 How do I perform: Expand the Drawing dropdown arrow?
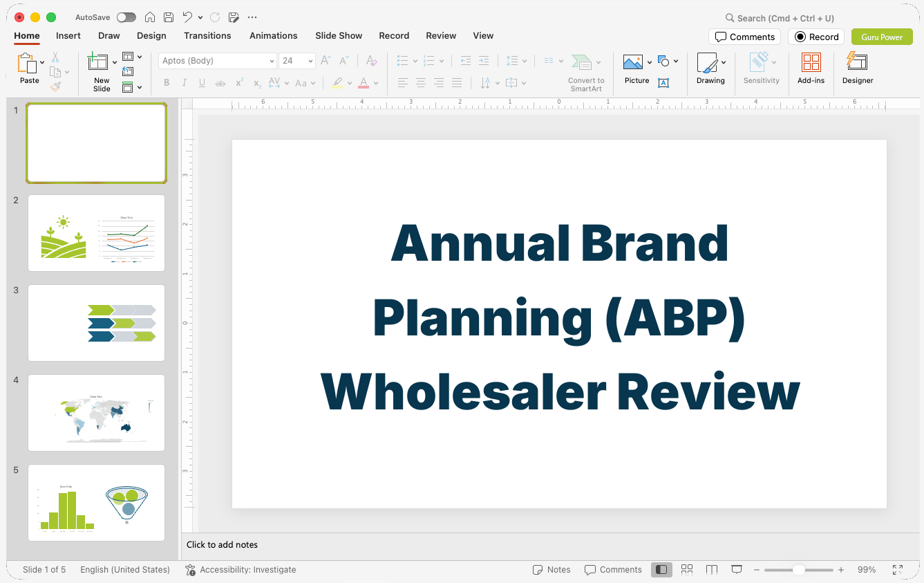pos(724,62)
